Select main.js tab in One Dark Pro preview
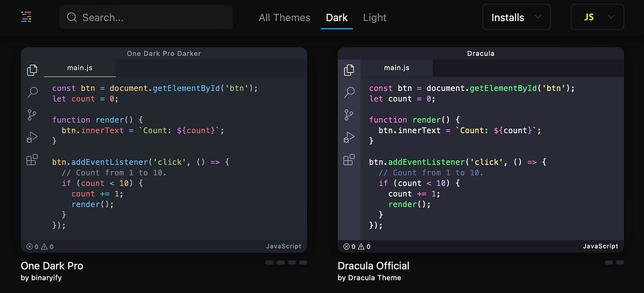 coord(80,68)
